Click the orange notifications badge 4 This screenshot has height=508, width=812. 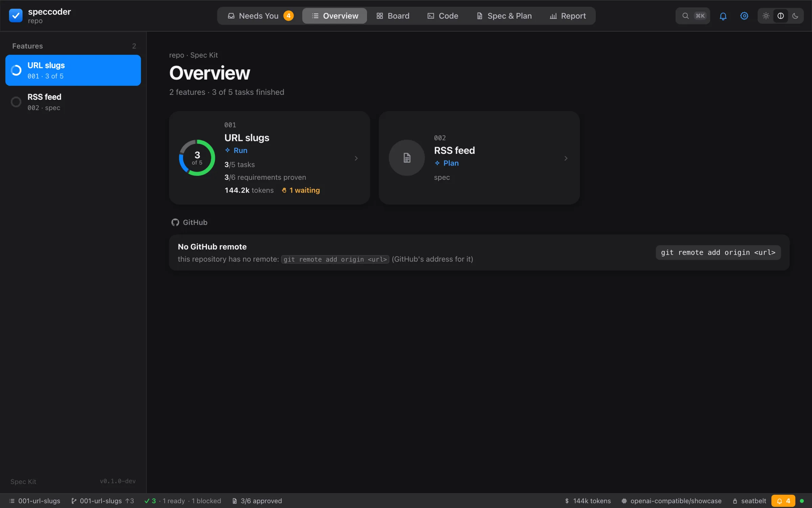click(x=783, y=501)
